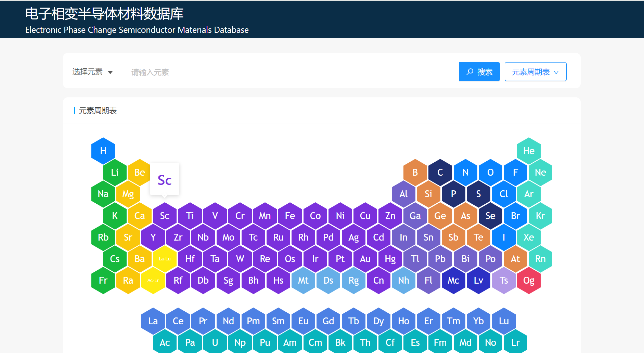Image resolution: width=644 pixels, height=353 pixels.
Task: Click the 元素周期表 section heading
Action: tap(98, 111)
